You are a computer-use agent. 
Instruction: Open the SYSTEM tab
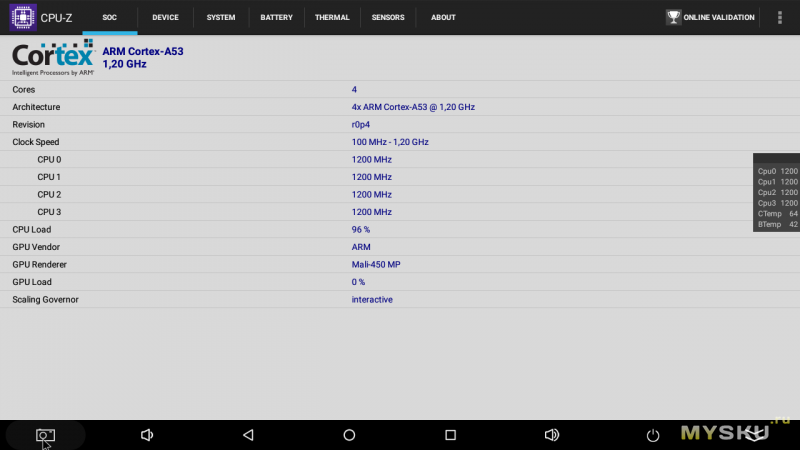coord(221,17)
